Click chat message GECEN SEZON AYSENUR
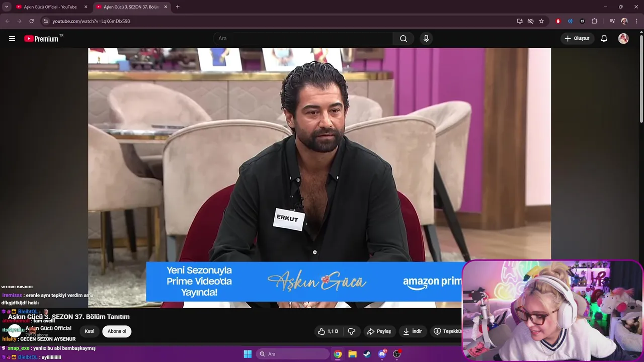 coord(48,339)
